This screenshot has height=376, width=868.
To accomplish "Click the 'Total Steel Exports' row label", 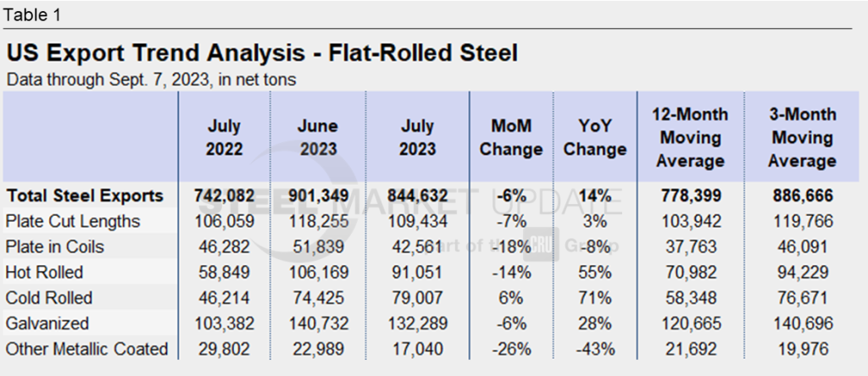I will pyautogui.click(x=85, y=196).
